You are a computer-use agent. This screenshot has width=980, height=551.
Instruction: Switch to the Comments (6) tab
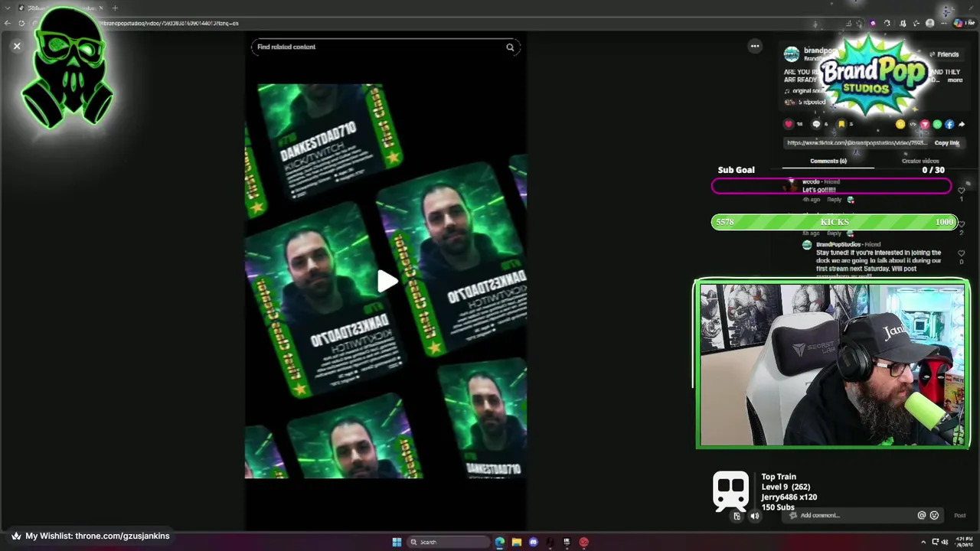point(828,161)
